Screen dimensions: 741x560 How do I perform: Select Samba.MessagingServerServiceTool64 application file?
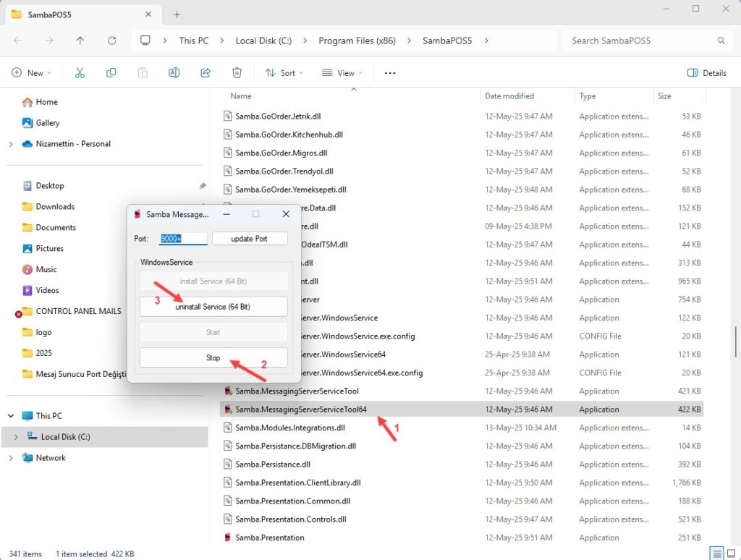[x=462, y=410]
